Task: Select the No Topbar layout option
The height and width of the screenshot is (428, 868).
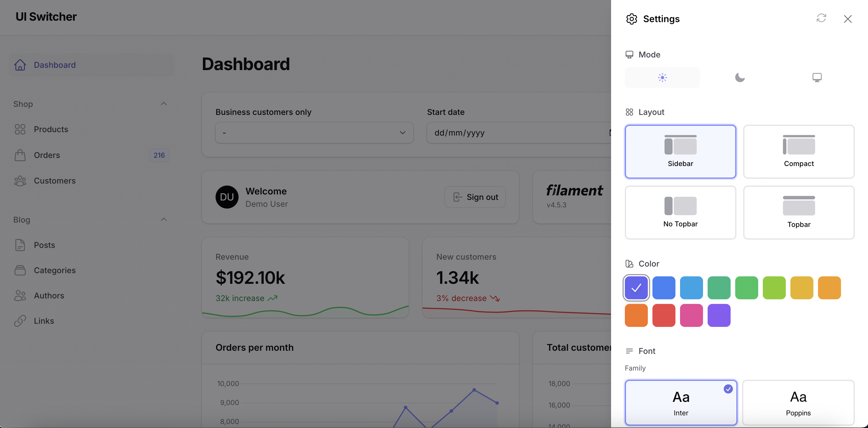Action: pyautogui.click(x=680, y=213)
